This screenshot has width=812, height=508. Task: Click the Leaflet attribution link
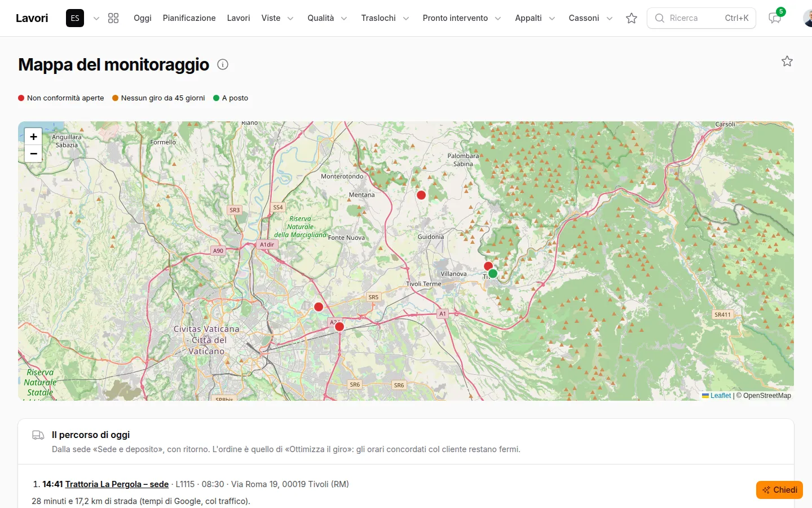[x=720, y=396]
